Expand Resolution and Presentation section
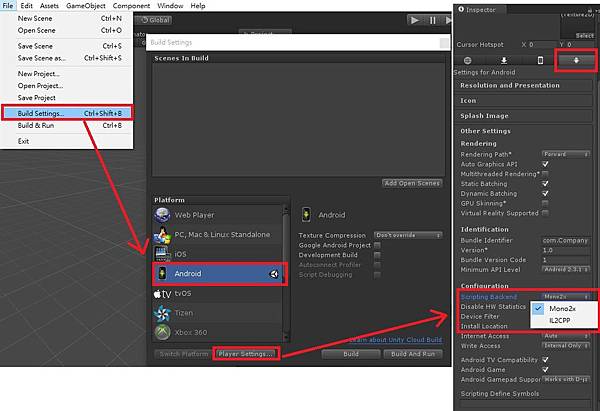 tap(523, 85)
